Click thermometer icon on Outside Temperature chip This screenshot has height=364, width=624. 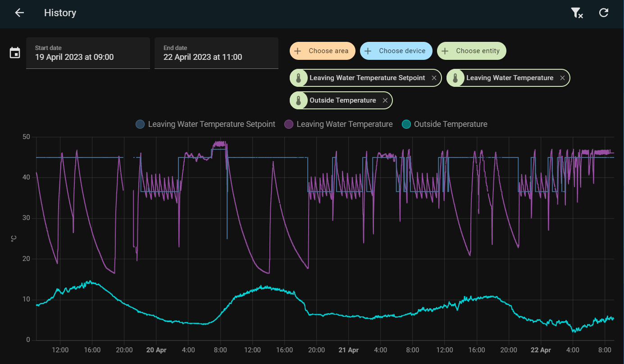tap(298, 100)
